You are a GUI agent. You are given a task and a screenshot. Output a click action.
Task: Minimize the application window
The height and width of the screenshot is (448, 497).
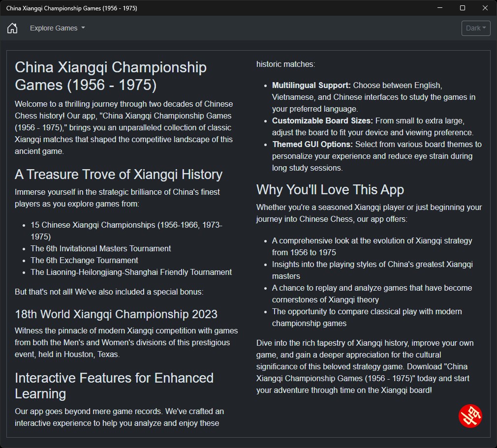[x=439, y=8]
